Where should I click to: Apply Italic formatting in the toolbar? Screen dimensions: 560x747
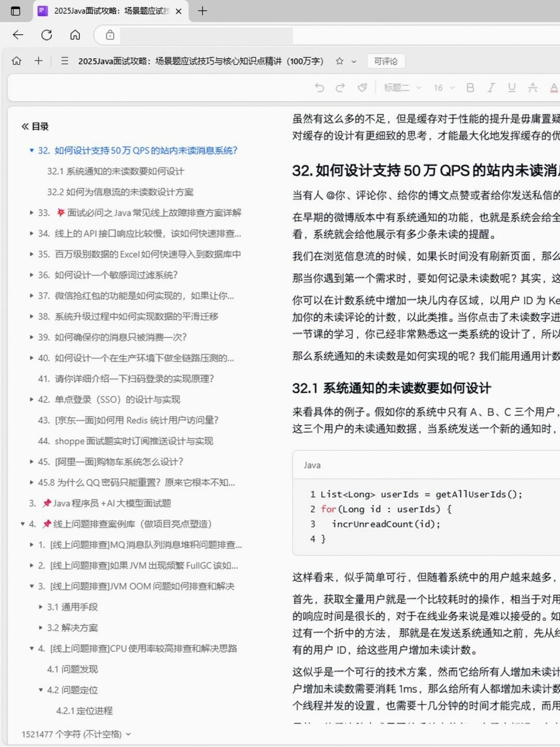(491, 88)
